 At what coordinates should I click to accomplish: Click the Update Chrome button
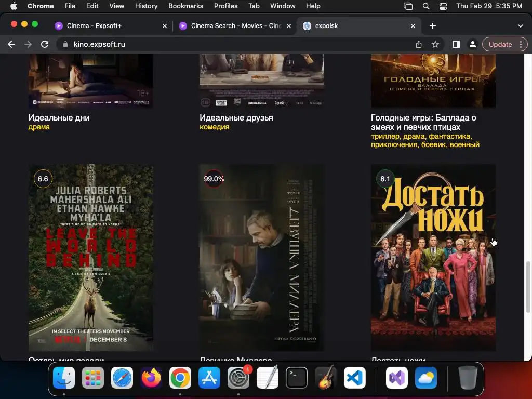[500, 44]
